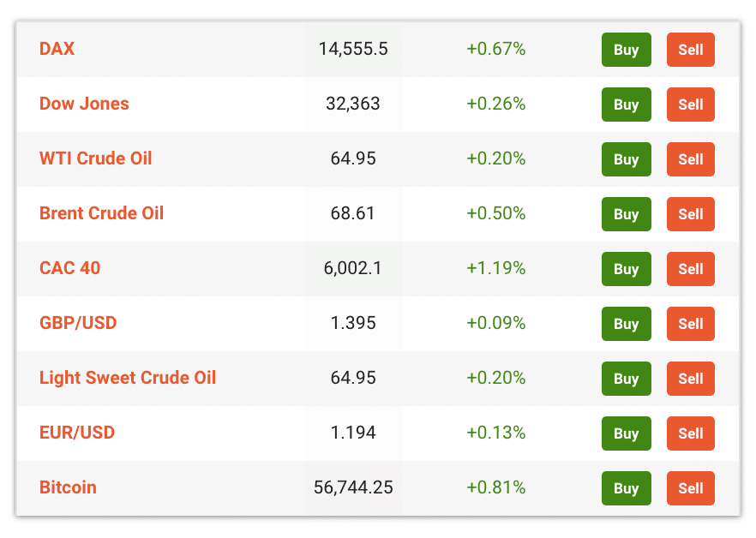Buy the GBP/USD currency pair

626,324
